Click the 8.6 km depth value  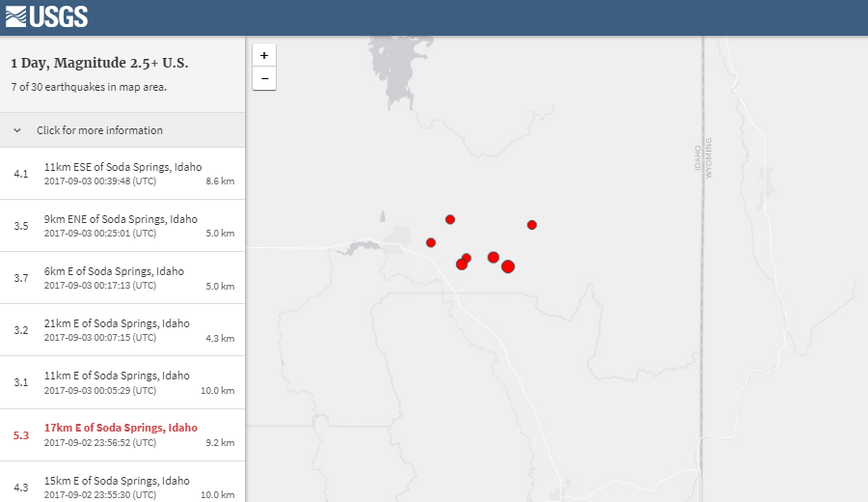click(220, 181)
